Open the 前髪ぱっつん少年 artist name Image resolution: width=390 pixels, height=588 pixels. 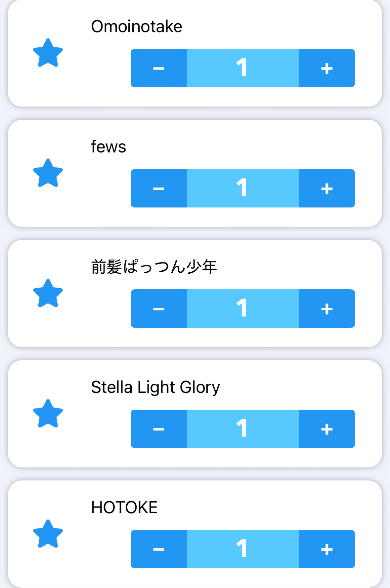pyautogui.click(x=154, y=267)
